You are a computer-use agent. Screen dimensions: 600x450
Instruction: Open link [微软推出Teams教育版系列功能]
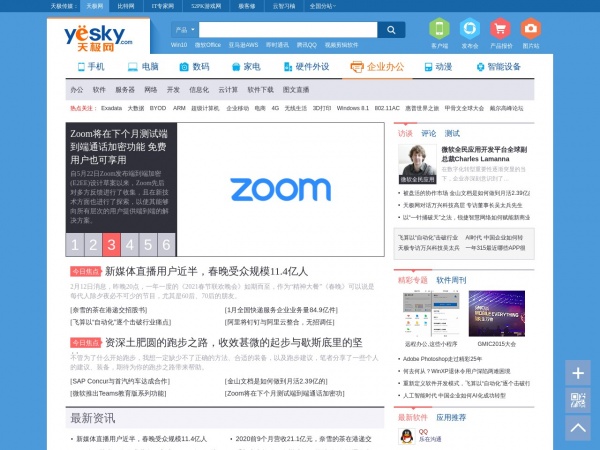(x=118, y=393)
